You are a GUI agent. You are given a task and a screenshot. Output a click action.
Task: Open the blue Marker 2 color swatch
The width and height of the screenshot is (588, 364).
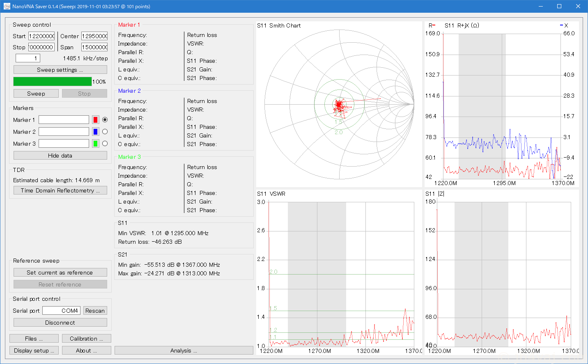[95, 132]
